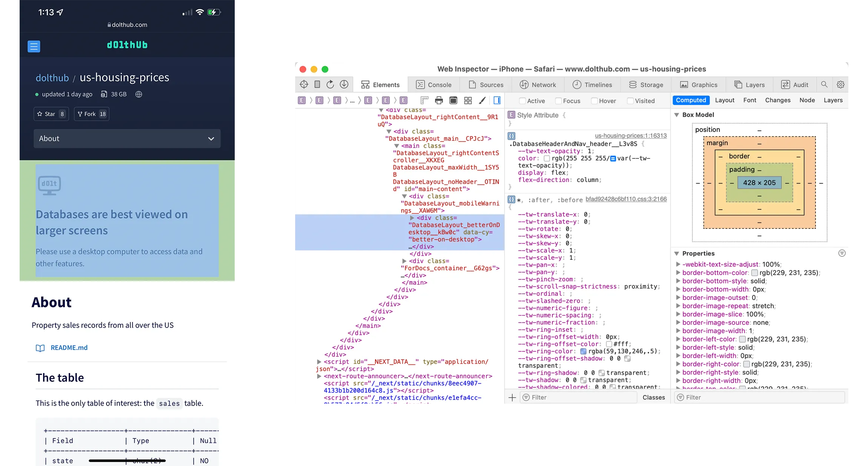Screen dimensions: 868x466
Task: Reload the page from the inspector toolbar
Action: pyautogui.click(x=330, y=84)
